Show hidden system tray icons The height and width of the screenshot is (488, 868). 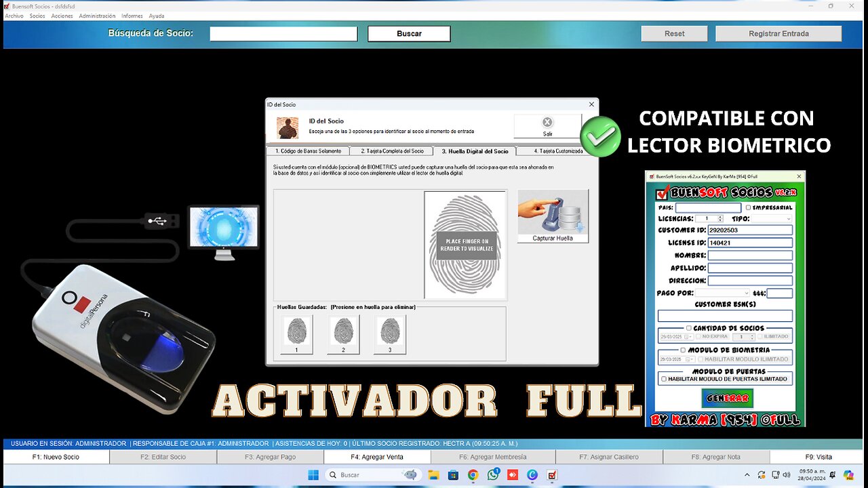click(x=747, y=474)
